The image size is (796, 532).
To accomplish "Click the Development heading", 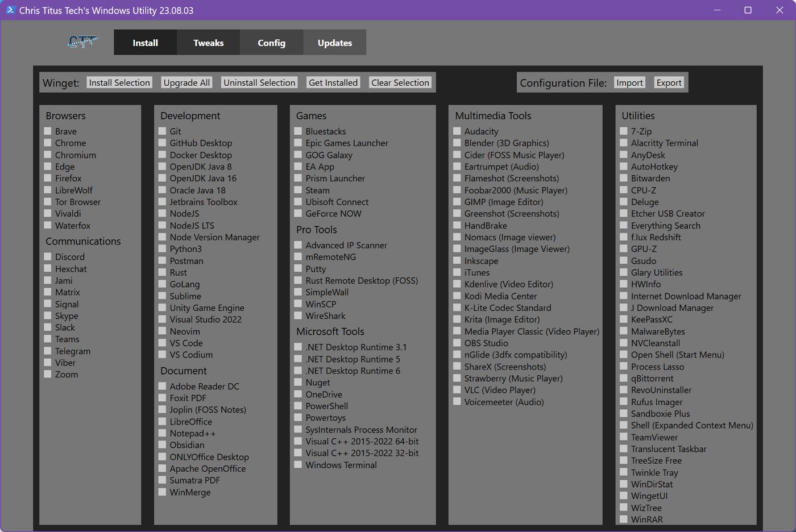I will 190,115.
